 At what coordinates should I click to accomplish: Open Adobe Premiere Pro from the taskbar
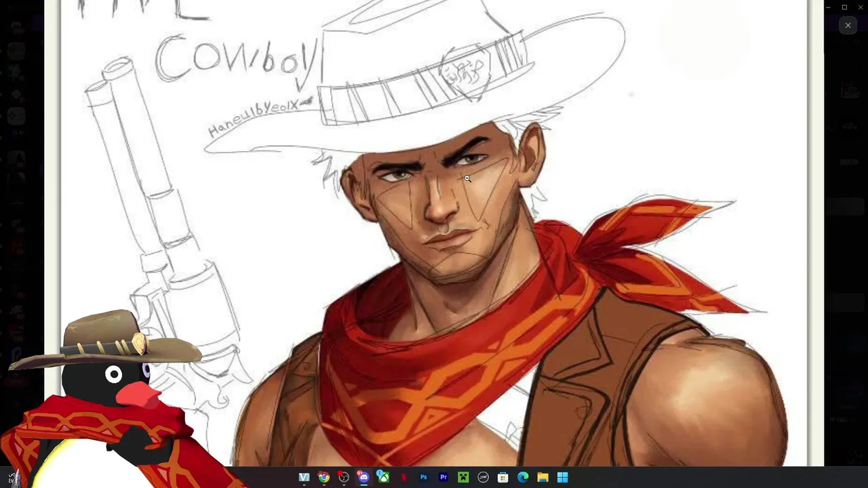tap(443, 478)
